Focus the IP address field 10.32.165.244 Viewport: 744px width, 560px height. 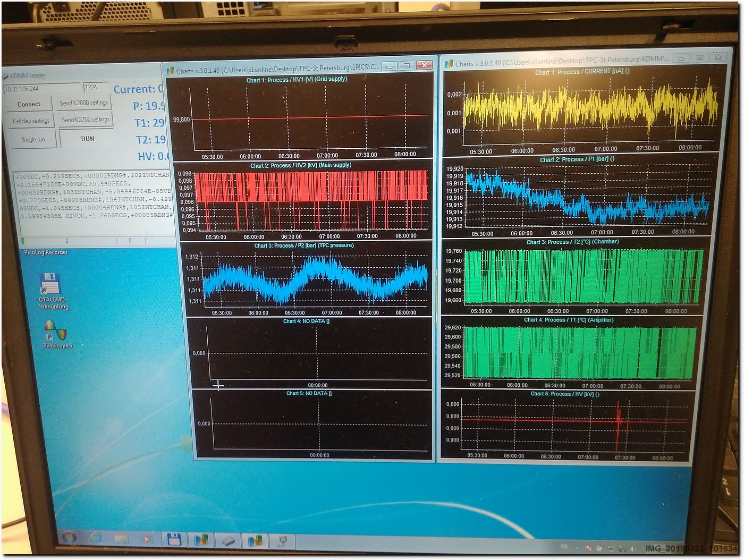(x=43, y=89)
